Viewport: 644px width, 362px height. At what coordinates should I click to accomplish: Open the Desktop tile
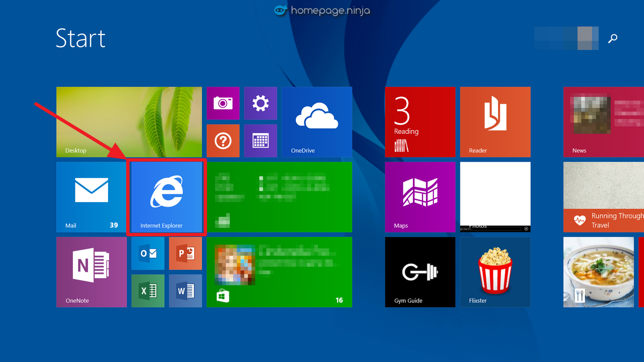[x=129, y=122]
